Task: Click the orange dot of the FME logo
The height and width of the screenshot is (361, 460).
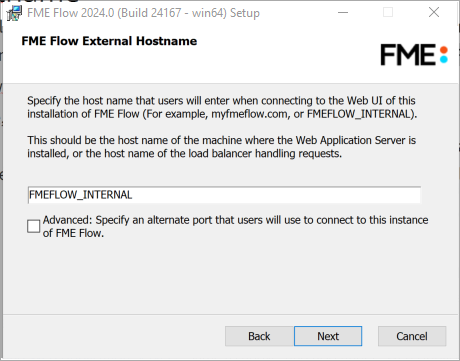Action: pos(443,50)
